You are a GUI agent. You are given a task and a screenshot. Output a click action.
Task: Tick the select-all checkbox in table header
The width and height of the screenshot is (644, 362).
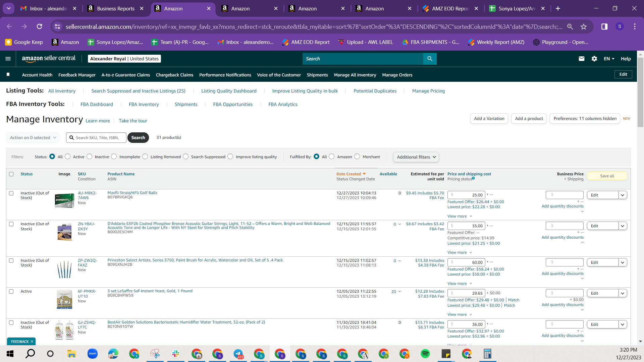(11, 174)
